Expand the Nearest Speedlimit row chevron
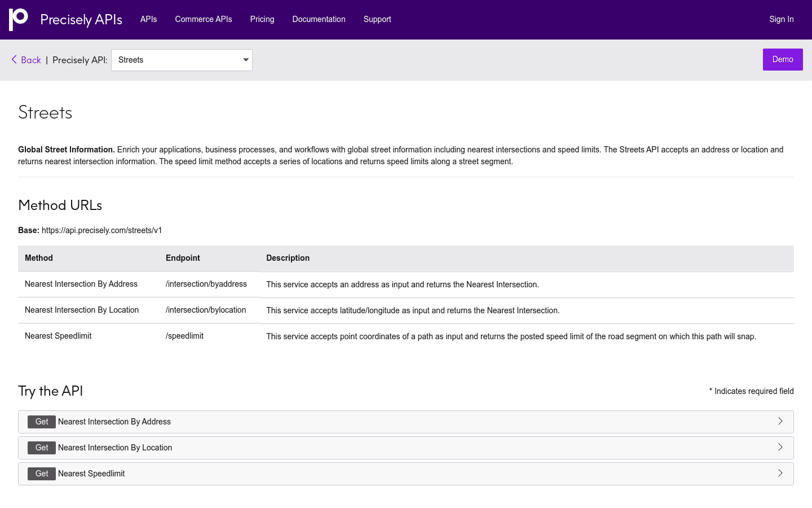Viewport: 812px width, 508px height. point(780,473)
